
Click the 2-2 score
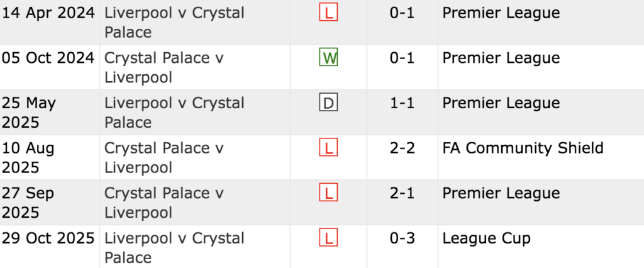click(x=402, y=148)
